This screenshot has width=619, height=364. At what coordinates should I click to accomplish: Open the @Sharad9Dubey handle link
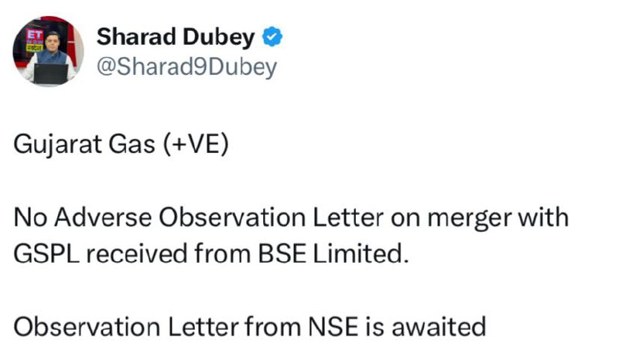point(186,67)
